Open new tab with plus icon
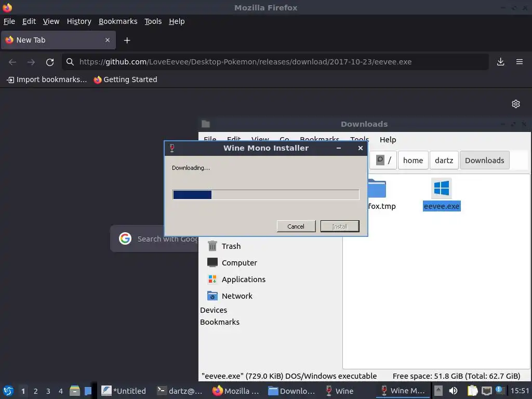This screenshot has height=399, width=532. click(127, 41)
